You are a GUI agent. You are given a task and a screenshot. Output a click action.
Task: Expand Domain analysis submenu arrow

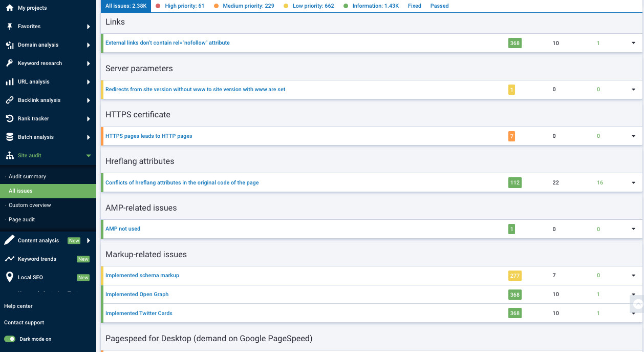pos(89,45)
